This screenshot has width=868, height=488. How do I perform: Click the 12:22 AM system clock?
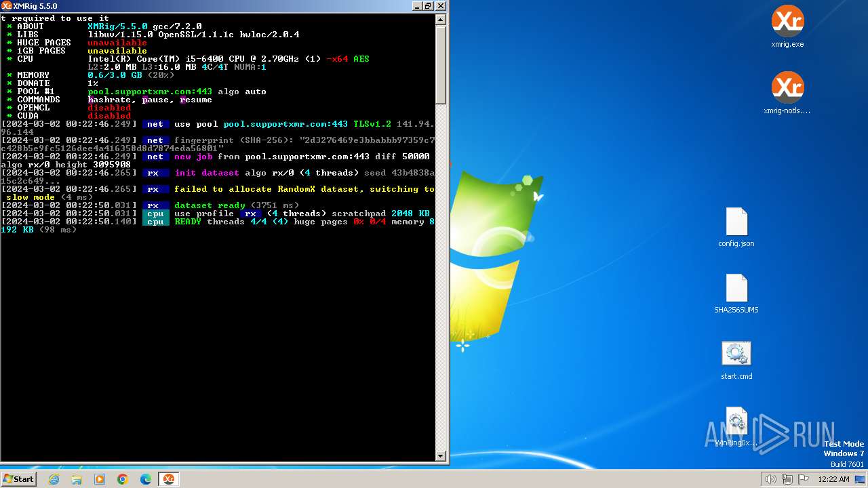tap(833, 479)
